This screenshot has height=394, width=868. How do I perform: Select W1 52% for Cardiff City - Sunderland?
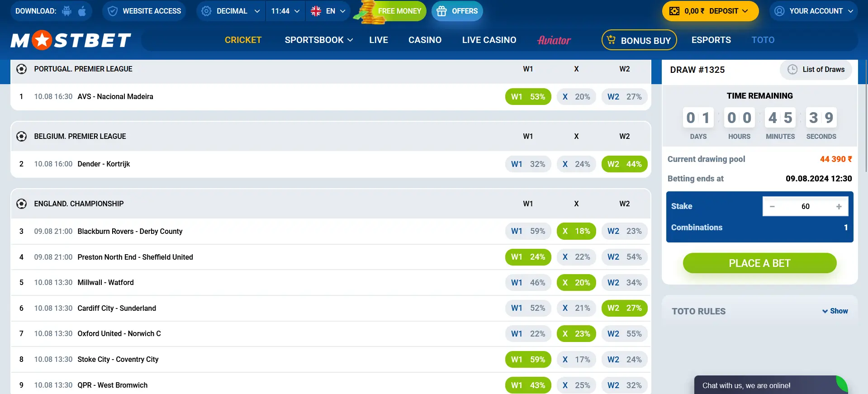(528, 308)
